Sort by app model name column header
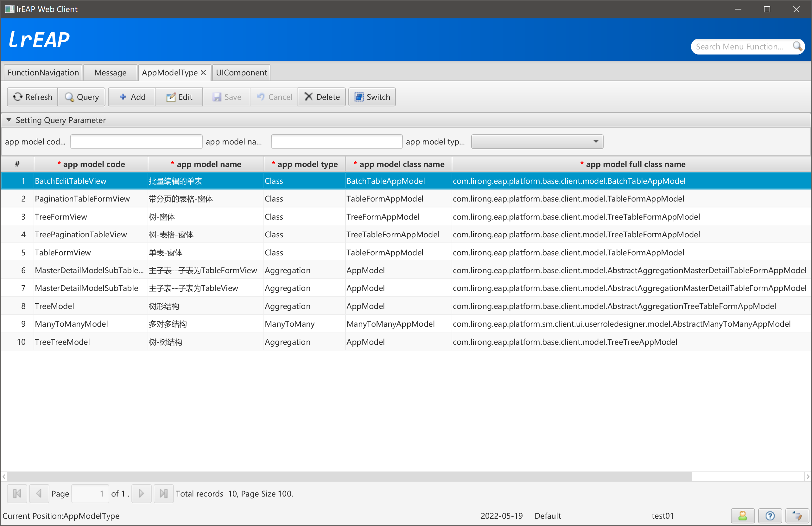This screenshot has width=812, height=526. (x=206, y=164)
